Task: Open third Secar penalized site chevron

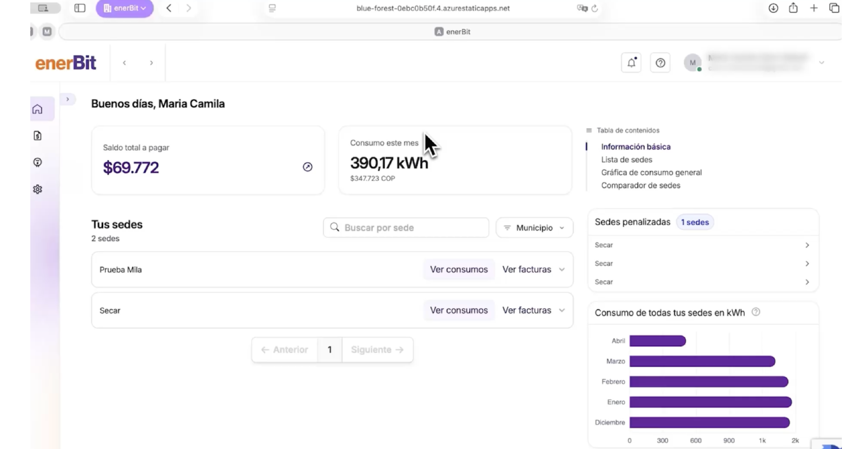Action: pos(807,282)
